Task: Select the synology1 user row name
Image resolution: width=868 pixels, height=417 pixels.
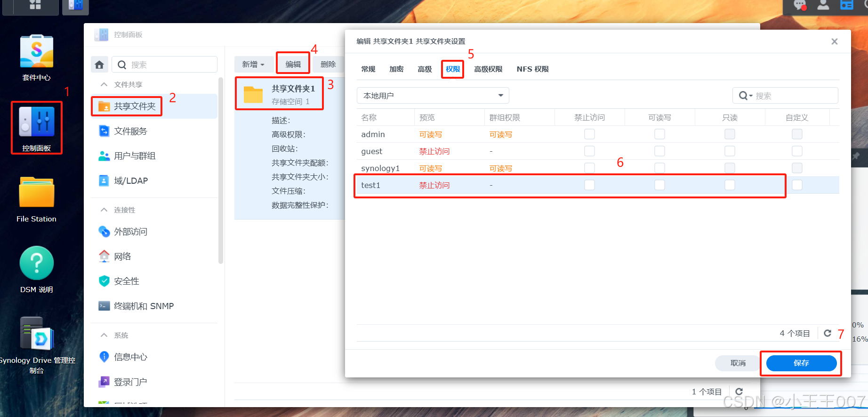Action: [x=380, y=168]
